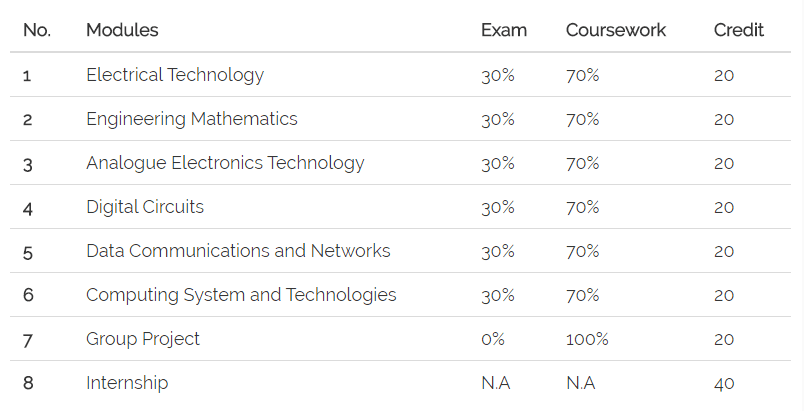Click Data Communications and Networks row
Viewport: 804px width, 411px height.
click(238, 251)
